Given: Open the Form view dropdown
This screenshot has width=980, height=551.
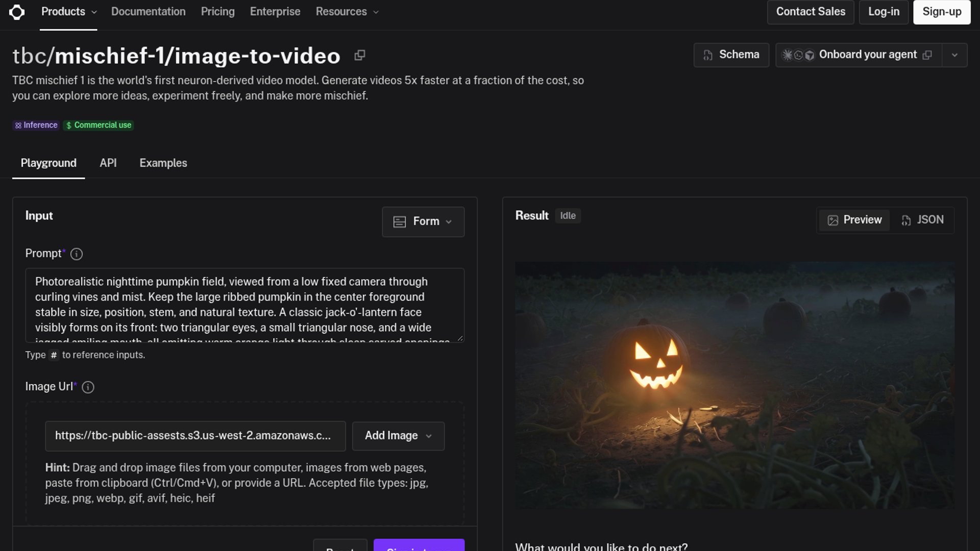Looking at the screenshot, I should [423, 221].
